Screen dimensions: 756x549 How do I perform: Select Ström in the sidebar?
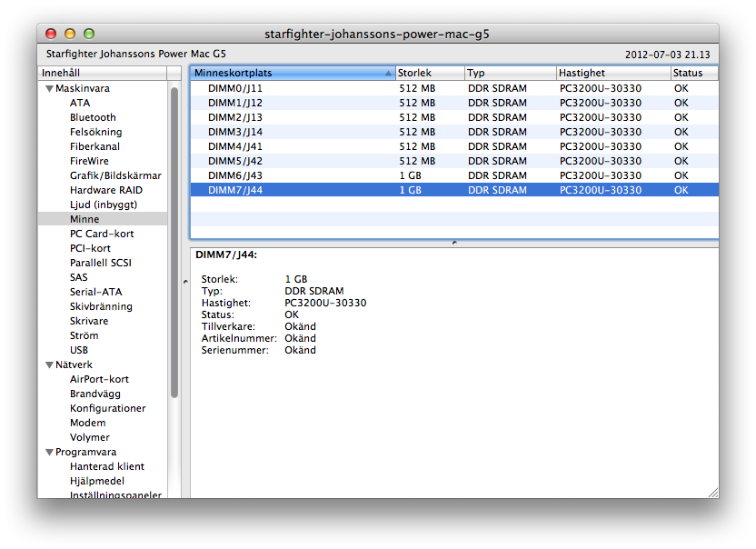pos(84,335)
